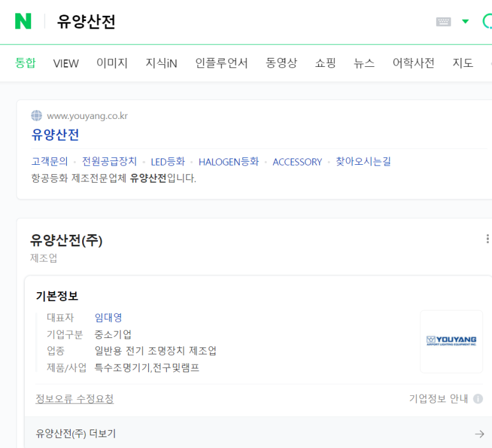Follow the 고객문의 sublink
Image resolution: width=492 pixels, height=448 pixels.
point(50,162)
